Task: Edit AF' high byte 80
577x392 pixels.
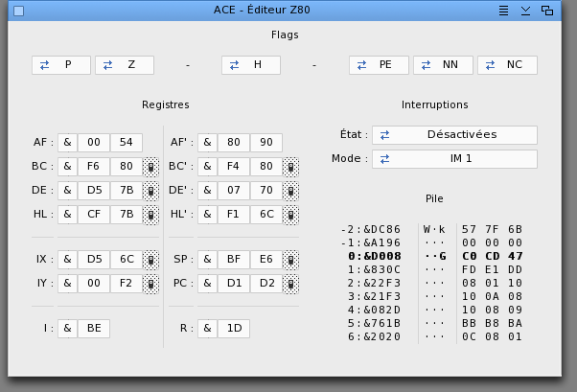Action: [234, 143]
